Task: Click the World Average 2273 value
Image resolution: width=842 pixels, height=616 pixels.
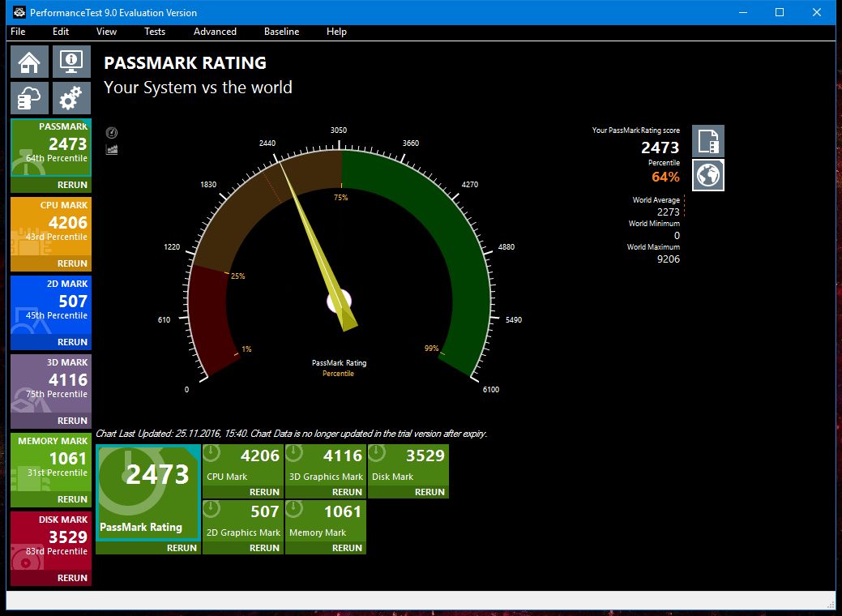Action: click(x=668, y=212)
